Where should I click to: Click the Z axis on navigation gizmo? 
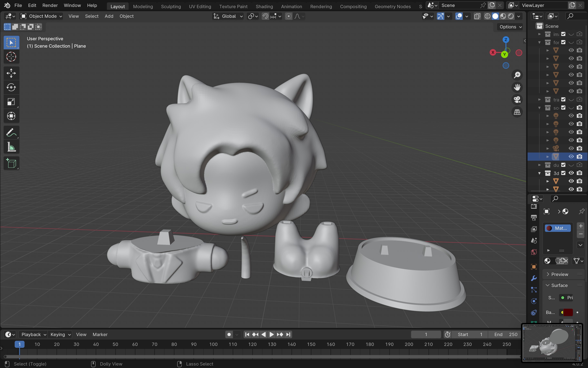[506, 40]
